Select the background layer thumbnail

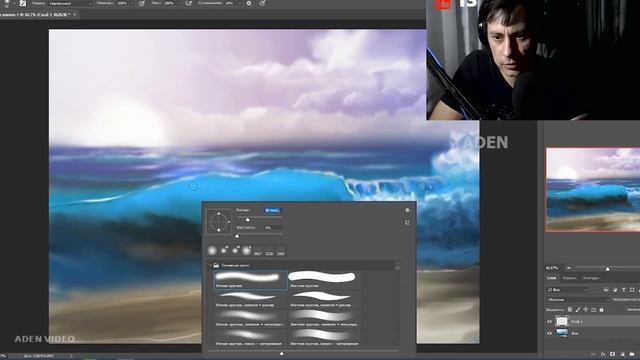[562, 333]
